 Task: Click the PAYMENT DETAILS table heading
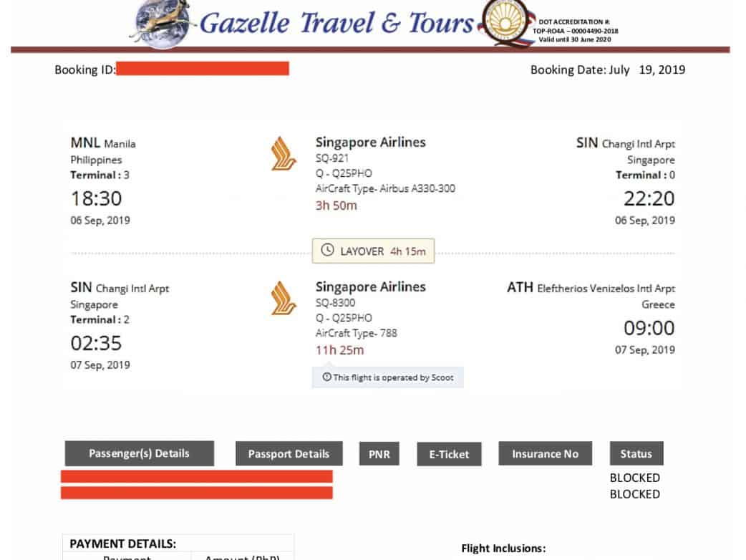click(x=122, y=544)
